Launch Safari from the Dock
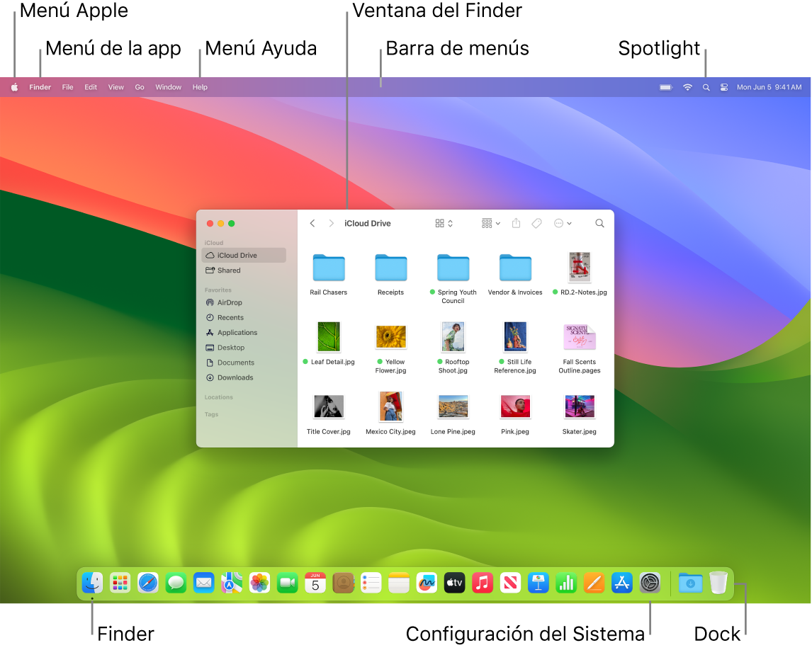Viewport: 812px width, 650px height. point(147,583)
